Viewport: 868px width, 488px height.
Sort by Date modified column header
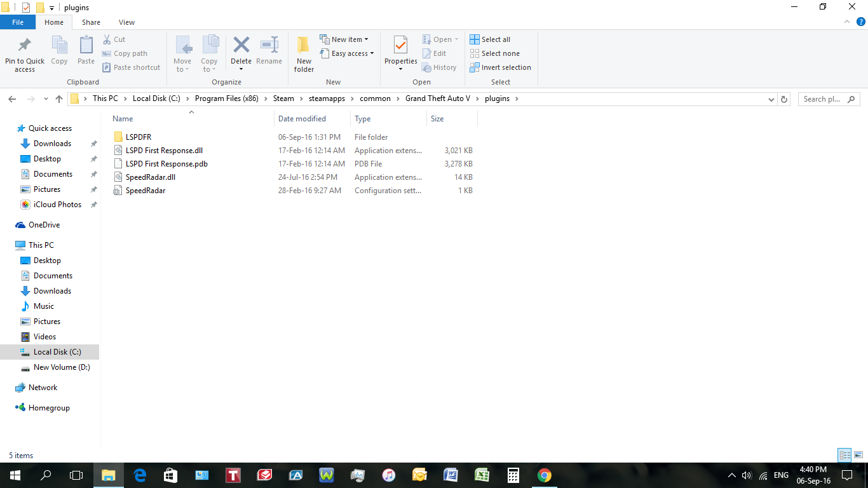302,119
